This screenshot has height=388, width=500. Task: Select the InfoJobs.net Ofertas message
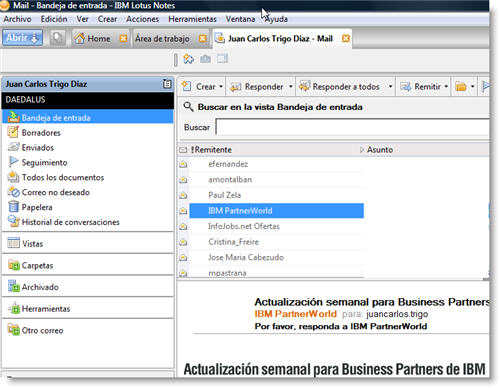click(x=276, y=226)
